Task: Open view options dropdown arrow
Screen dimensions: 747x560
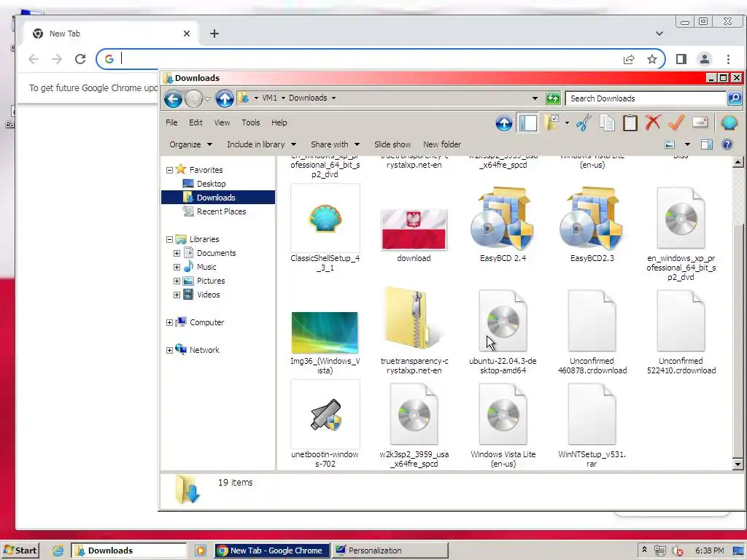Action: point(687,144)
